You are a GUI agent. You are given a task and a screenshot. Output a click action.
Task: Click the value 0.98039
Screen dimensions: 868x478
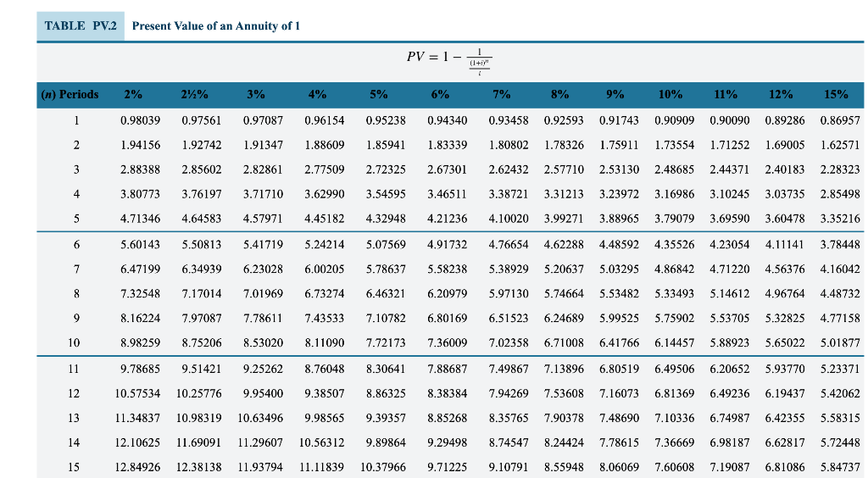pyautogui.click(x=140, y=120)
